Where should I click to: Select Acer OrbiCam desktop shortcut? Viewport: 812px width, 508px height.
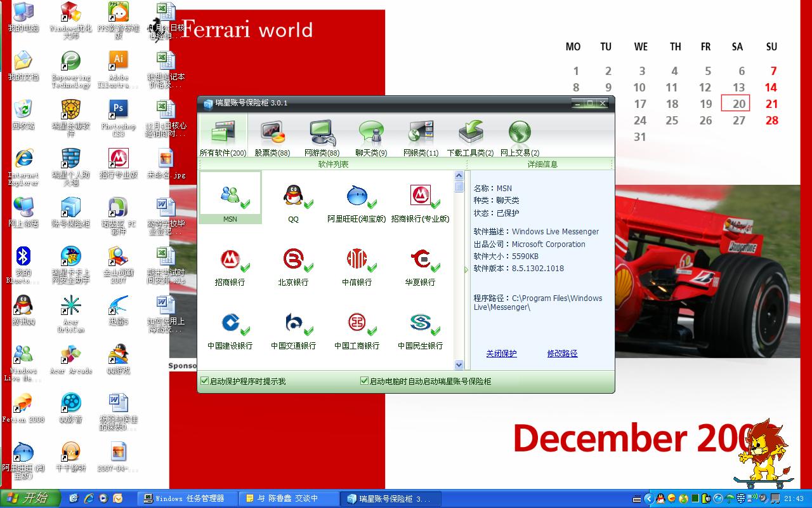71,314
